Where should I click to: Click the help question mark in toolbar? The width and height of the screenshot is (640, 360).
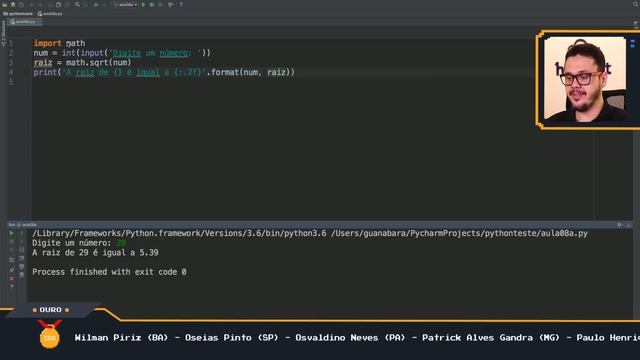point(181,5)
